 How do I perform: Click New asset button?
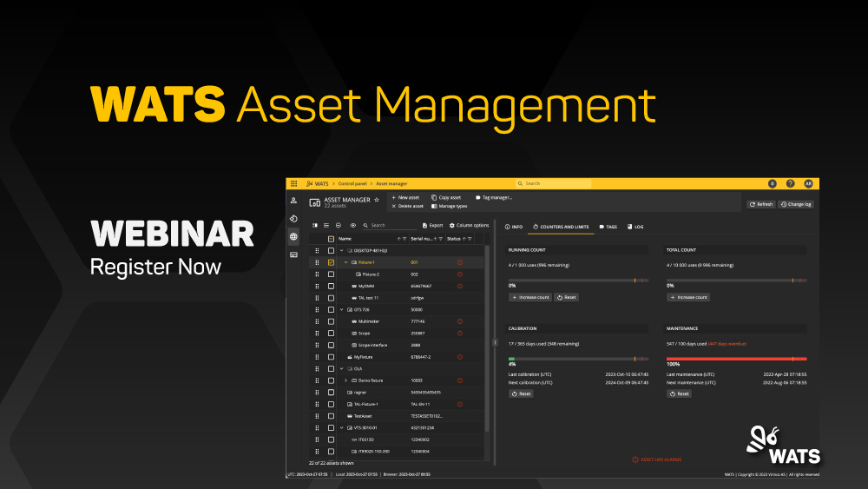click(405, 198)
